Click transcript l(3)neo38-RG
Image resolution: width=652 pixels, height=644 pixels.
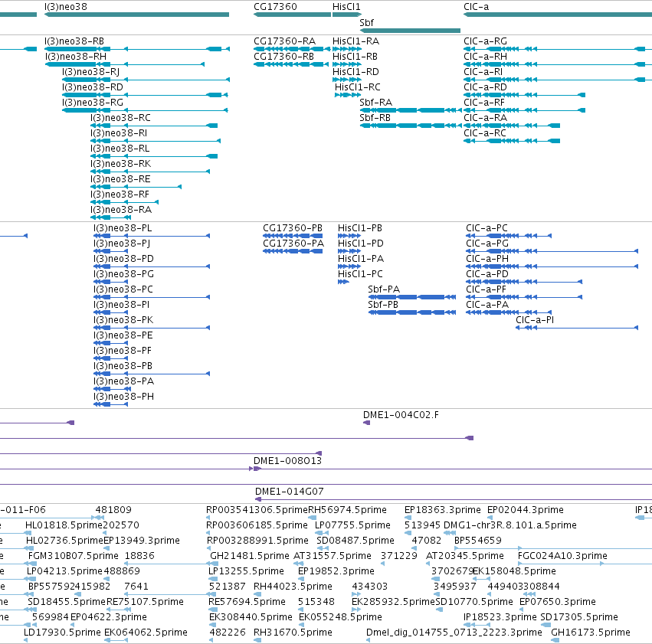point(92,103)
